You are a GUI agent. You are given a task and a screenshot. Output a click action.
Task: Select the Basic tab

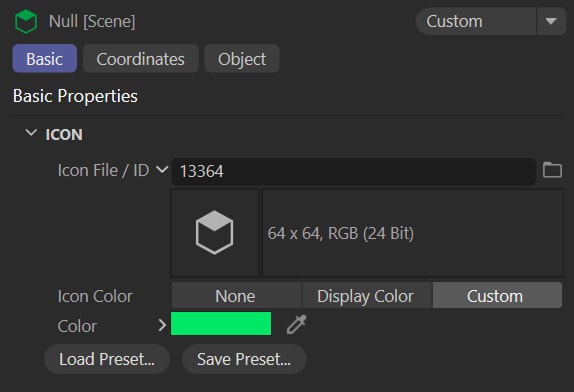(45, 59)
